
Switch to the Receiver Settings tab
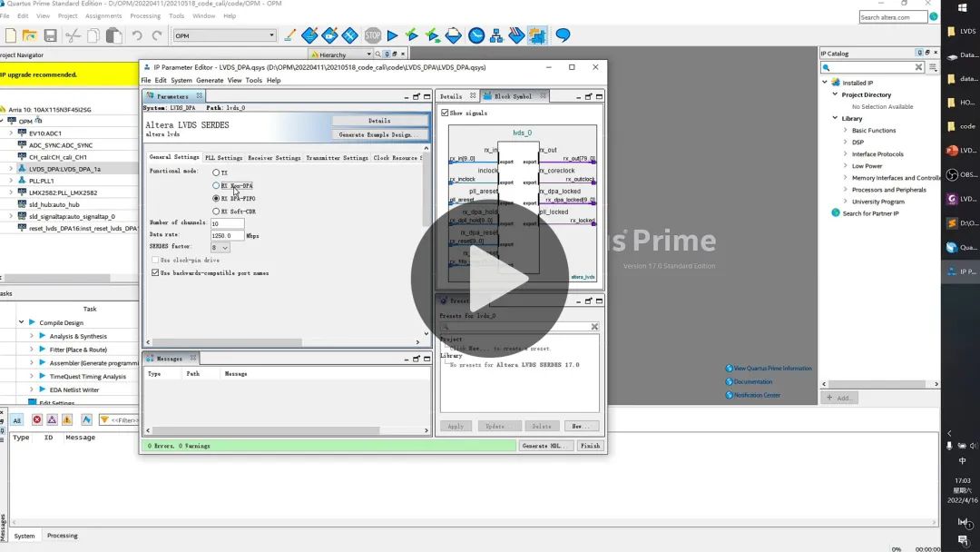click(274, 158)
